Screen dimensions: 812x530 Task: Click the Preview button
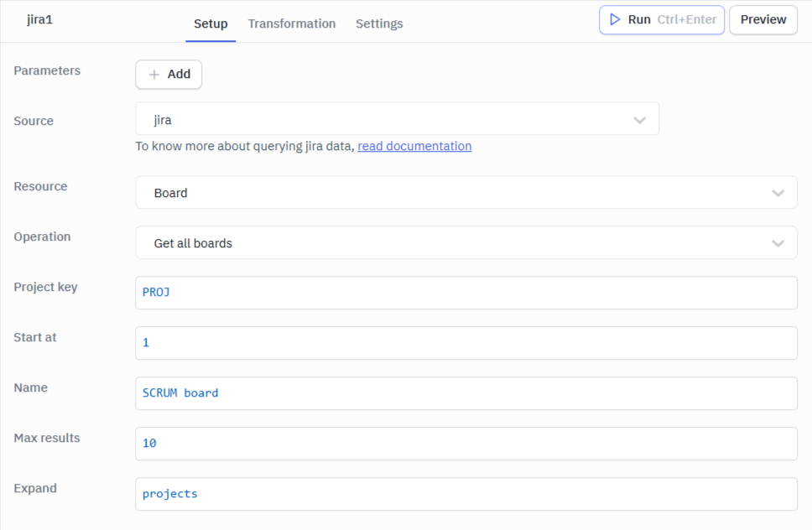763,19
